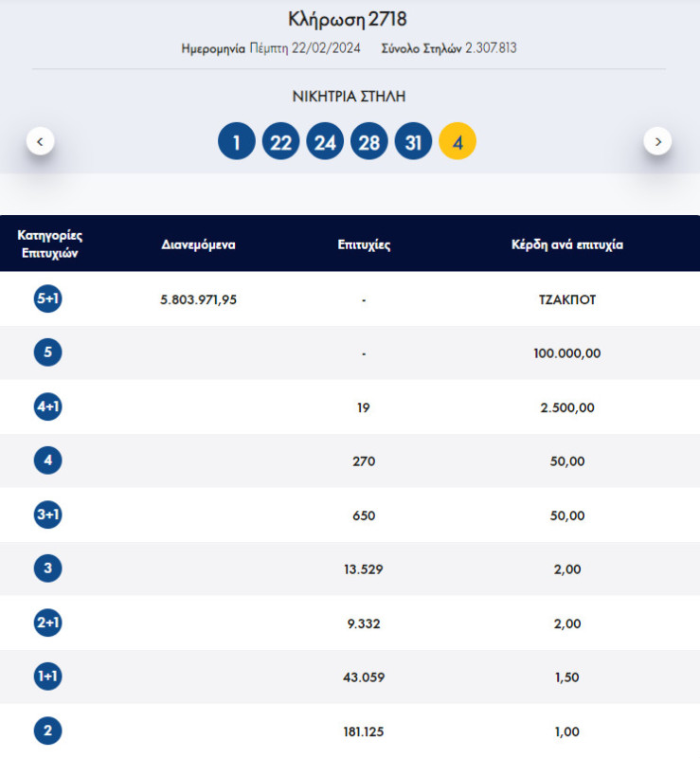Click the 2+1 category badge
Viewport: 700px width, 758px height.
coord(48,623)
